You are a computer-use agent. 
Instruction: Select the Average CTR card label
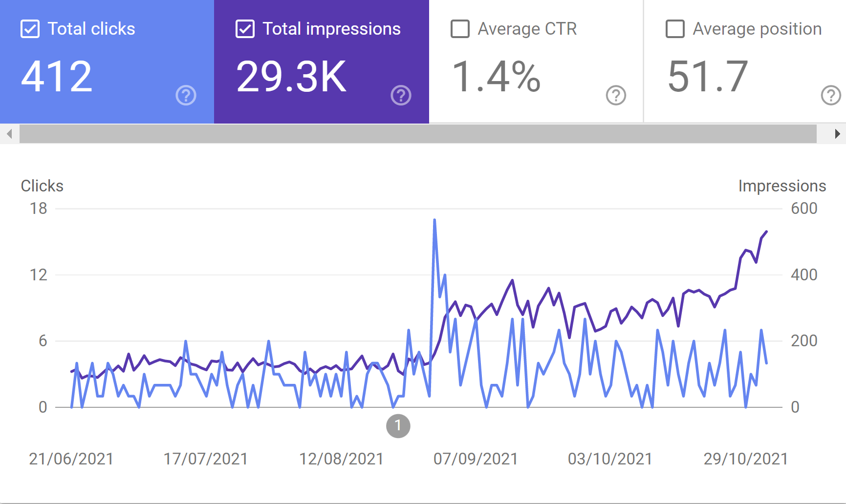(527, 29)
